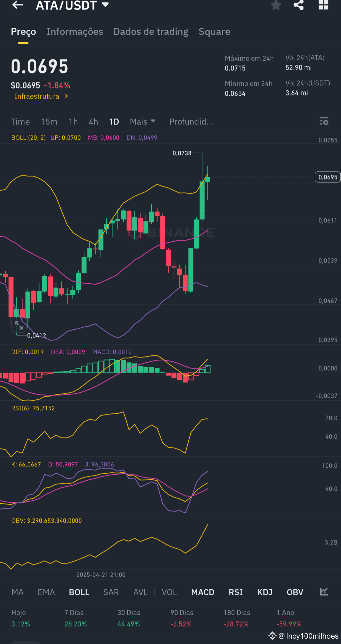The image size is (341, 644).
Task: Tap the back arrow icon
Action: [x=18, y=5]
